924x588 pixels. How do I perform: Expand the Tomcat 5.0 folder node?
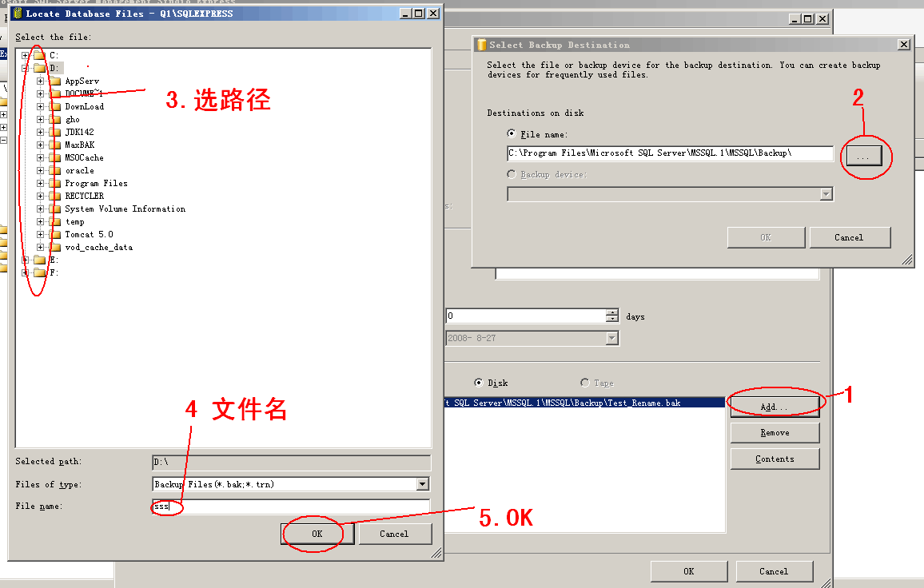coord(40,235)
